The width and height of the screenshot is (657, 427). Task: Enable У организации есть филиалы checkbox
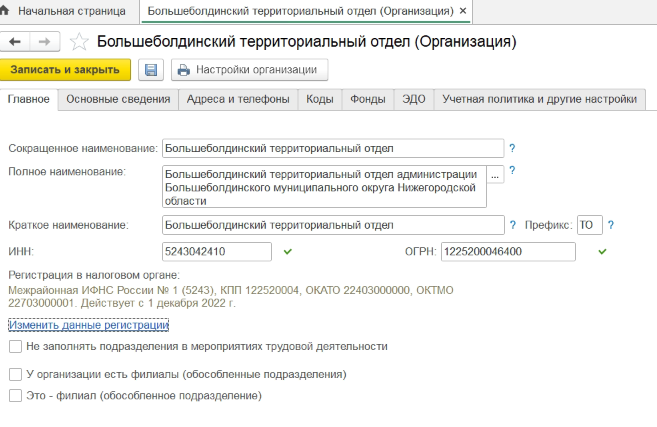(x=16, y=374)
